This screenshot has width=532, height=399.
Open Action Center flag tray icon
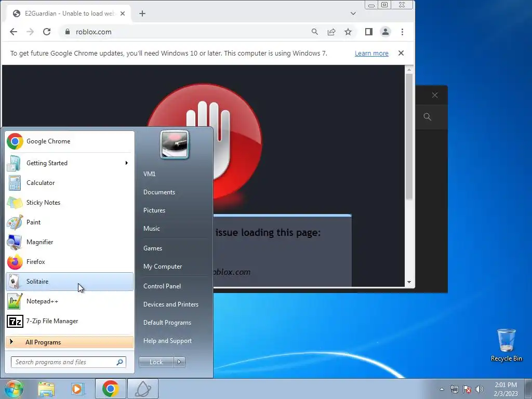coord(467,389)
